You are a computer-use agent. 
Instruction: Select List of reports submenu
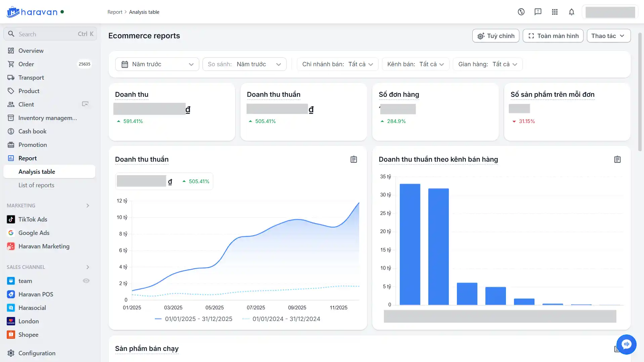tap(49, 185)
